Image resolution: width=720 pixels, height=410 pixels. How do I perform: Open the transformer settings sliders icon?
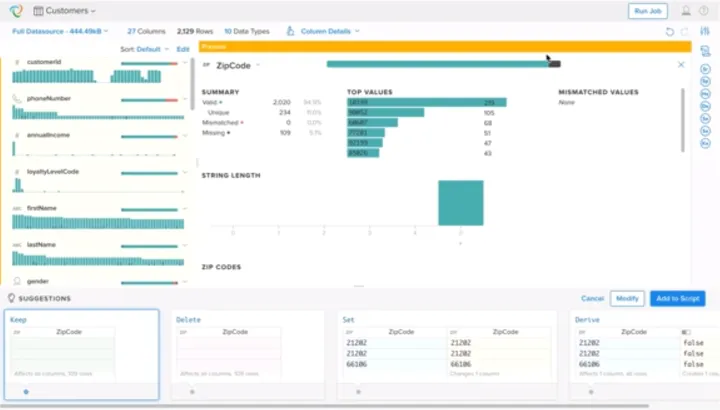(706, 31)
